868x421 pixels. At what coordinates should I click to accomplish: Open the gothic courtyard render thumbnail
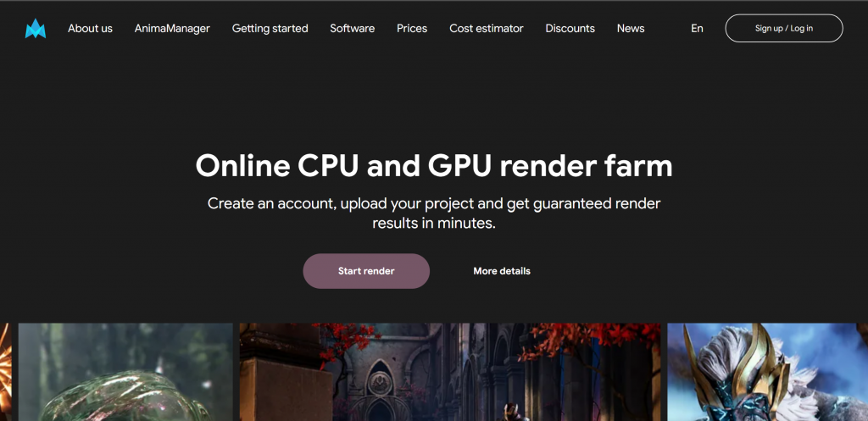click(x=450, y=373)
